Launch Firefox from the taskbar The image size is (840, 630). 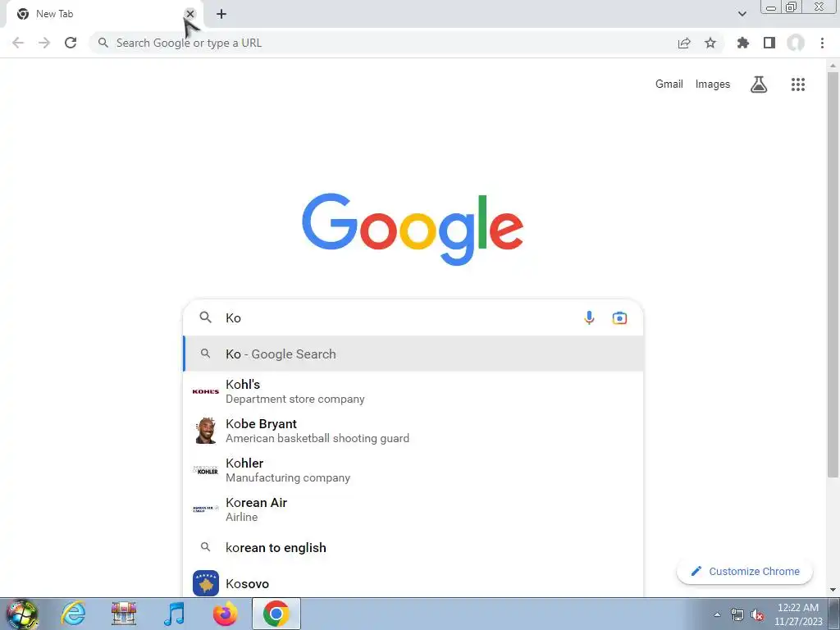[x=225, y=614]
